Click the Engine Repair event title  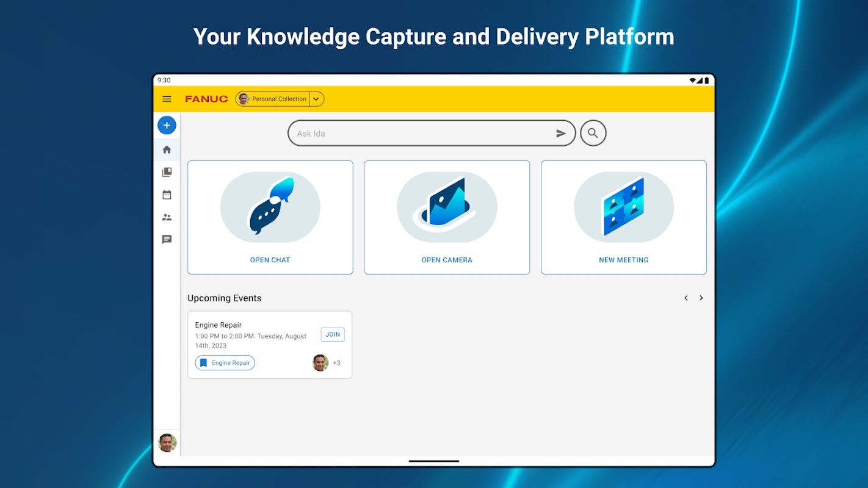(x=219, y=325)
